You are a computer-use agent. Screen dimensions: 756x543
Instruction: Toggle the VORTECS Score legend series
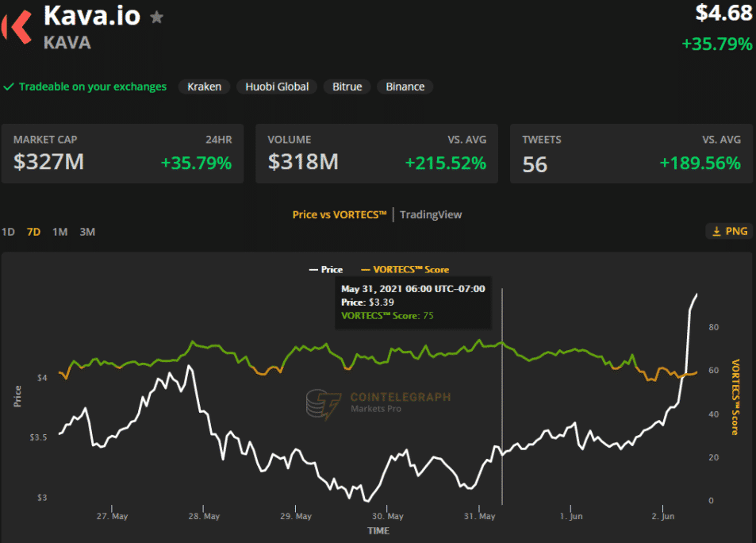[405, 270]
